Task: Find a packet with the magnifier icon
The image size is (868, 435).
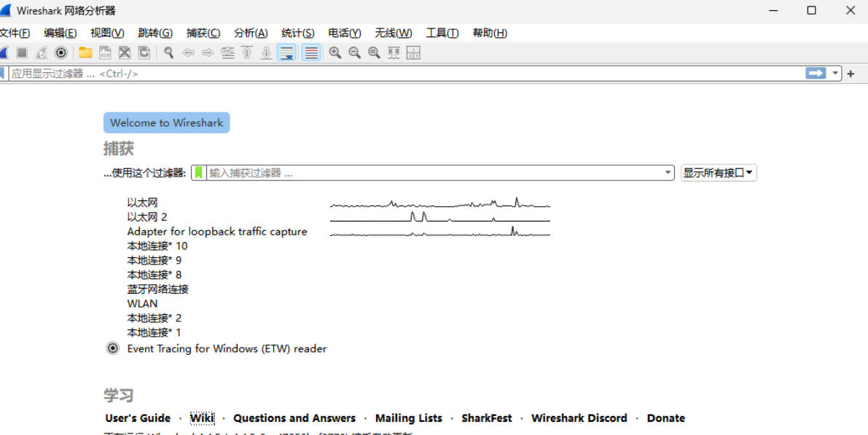Action: tap(169, 52)
